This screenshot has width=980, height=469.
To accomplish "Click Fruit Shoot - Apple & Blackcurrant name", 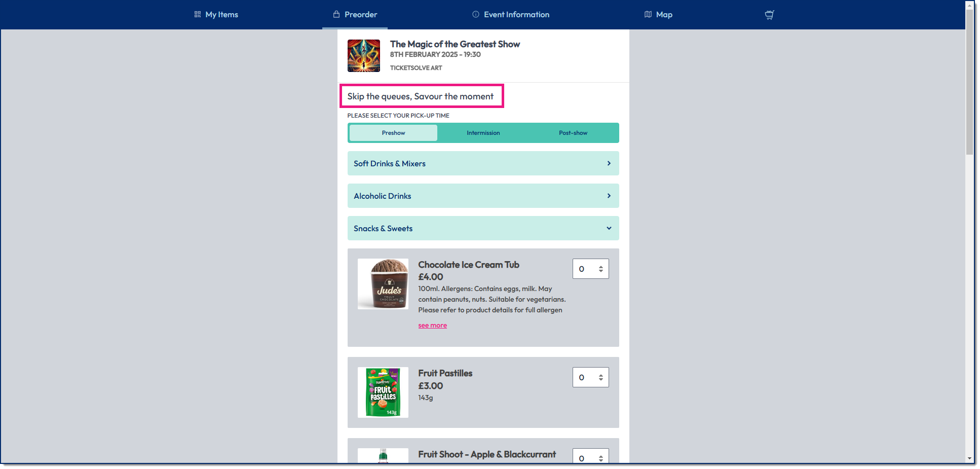I will pyautogui.click(x=486, y=454).
